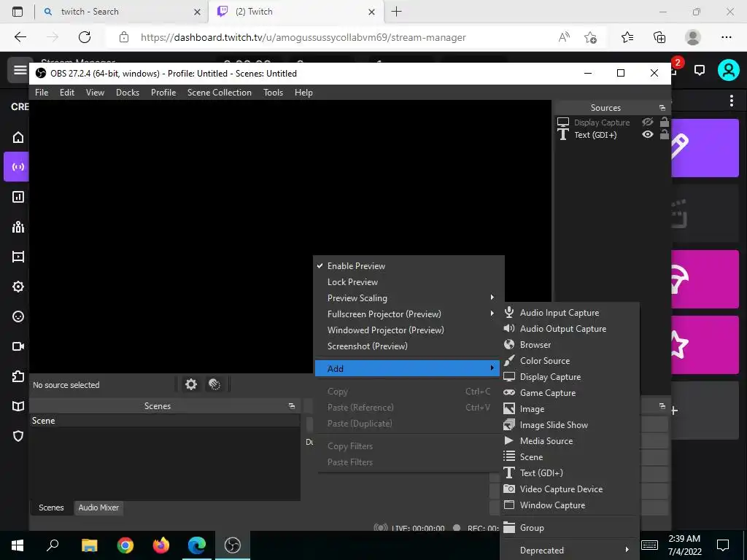Open Edge favorites star list
Screen dimensions: 747x560
tap(627, 37)
